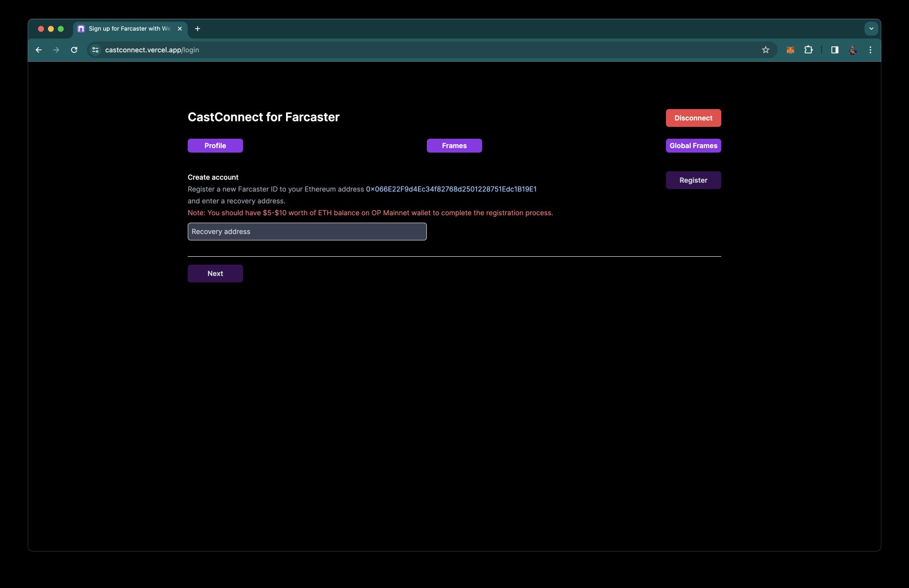Screen dimensions: 909x588
Task: Open the Extensions puzzle icon
Action: (808, 50)
